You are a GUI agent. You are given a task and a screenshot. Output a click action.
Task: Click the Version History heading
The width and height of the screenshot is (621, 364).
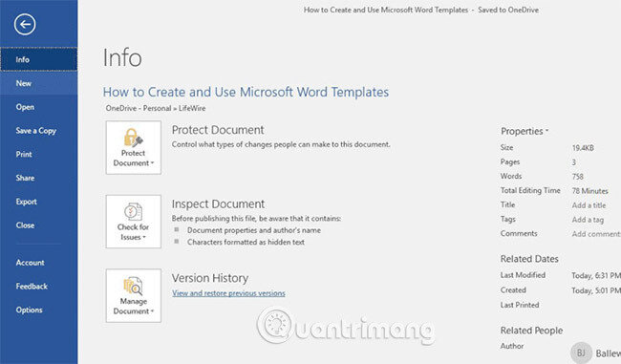[210, 278]
